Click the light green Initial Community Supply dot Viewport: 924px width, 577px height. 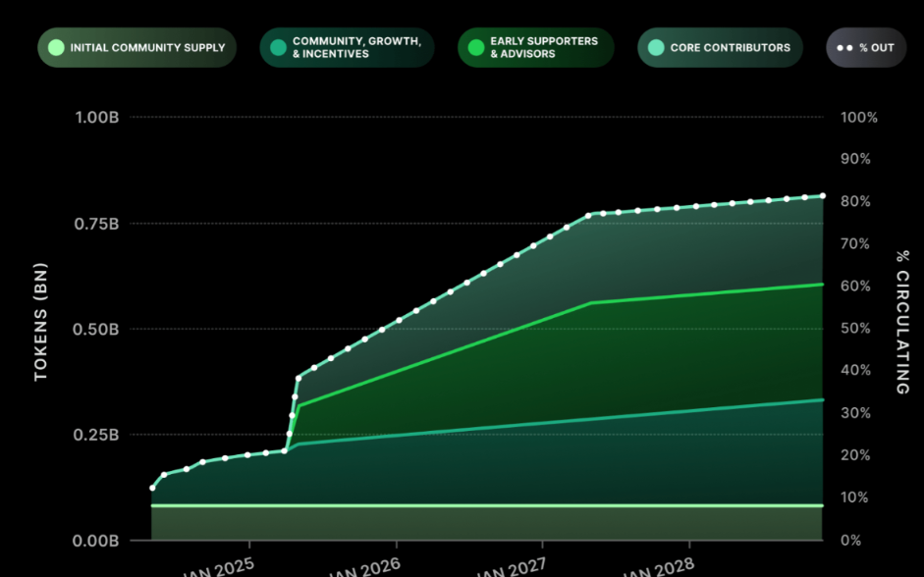pyautogui.click(x=56, y=48)
